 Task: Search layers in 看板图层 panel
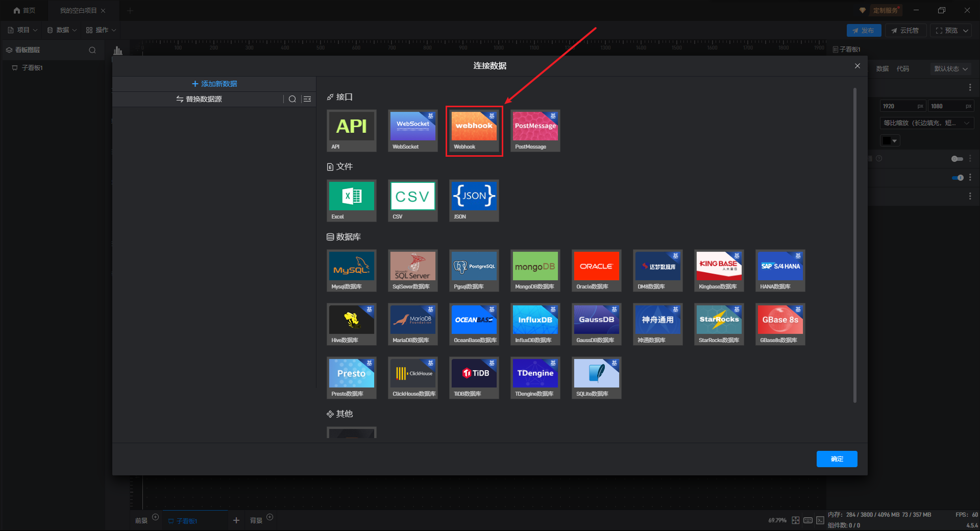click(x=92, y=50)
